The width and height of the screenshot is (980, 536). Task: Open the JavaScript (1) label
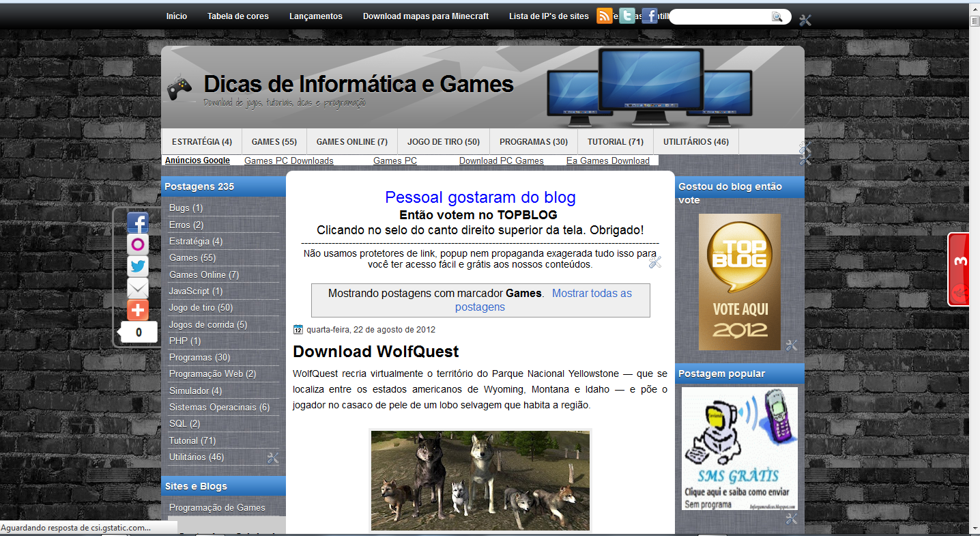point(196,291)
